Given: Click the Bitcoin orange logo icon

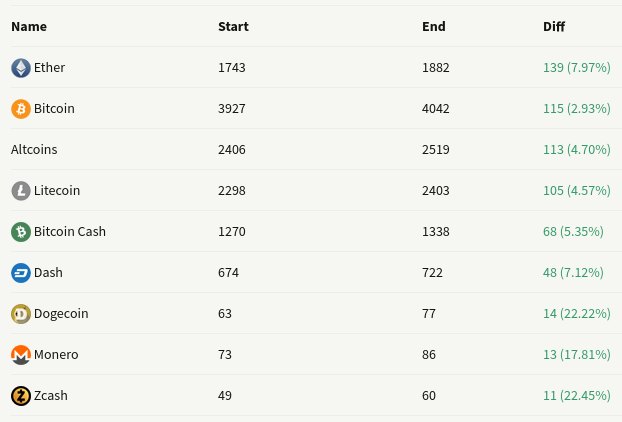Looking at the screenshot, I should pos(21,109).
